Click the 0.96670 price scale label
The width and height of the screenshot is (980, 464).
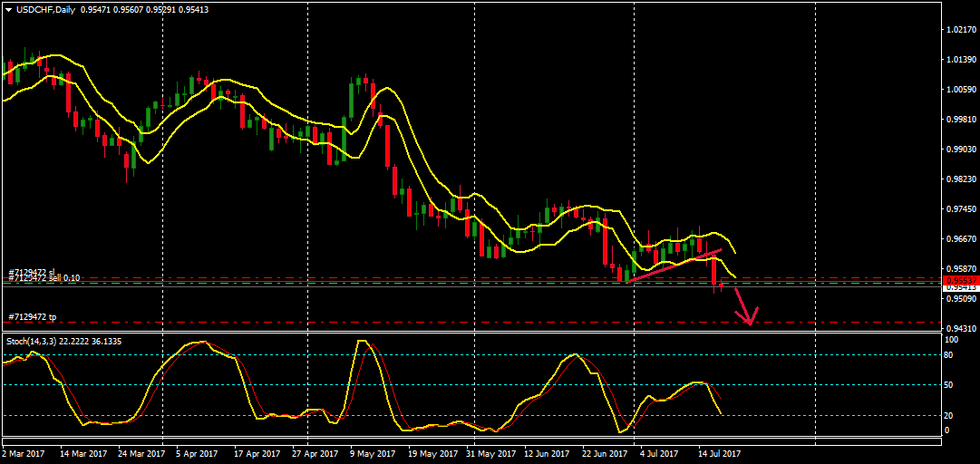pos(959,239)
